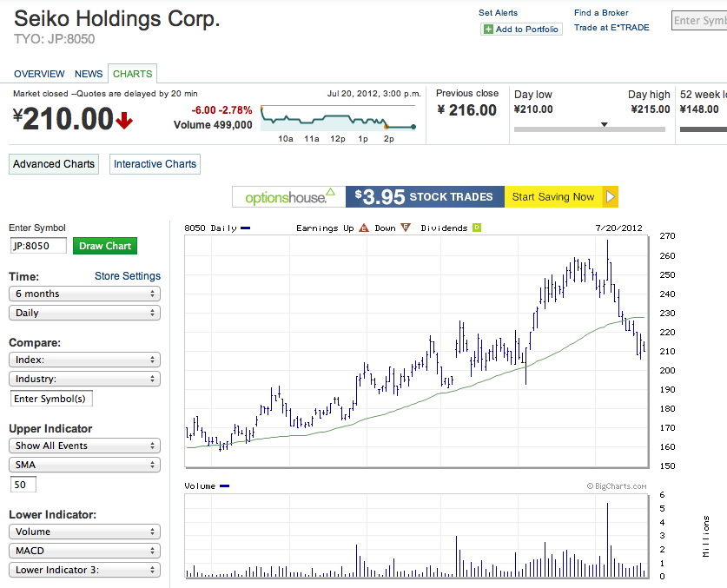Click the yellow arrow on the ad banner
727x588 pixels.
click(611, 197)
